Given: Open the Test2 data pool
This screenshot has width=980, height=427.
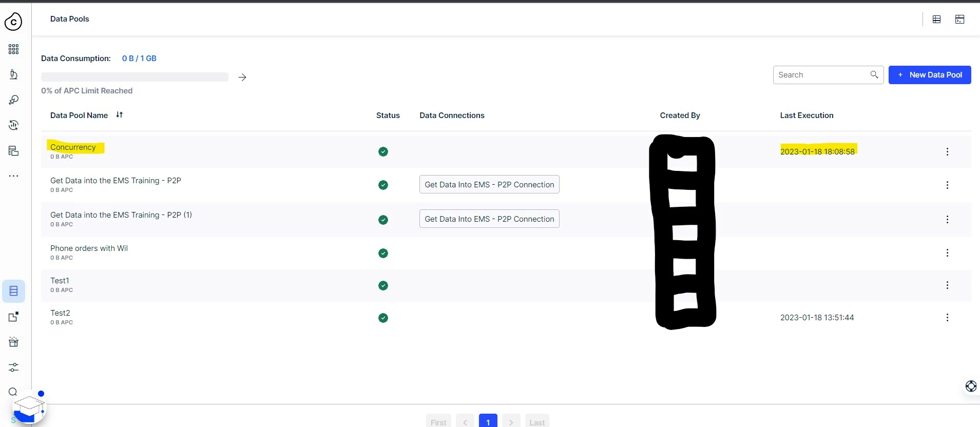Looking at the screenshot, I should pos(60,313).
